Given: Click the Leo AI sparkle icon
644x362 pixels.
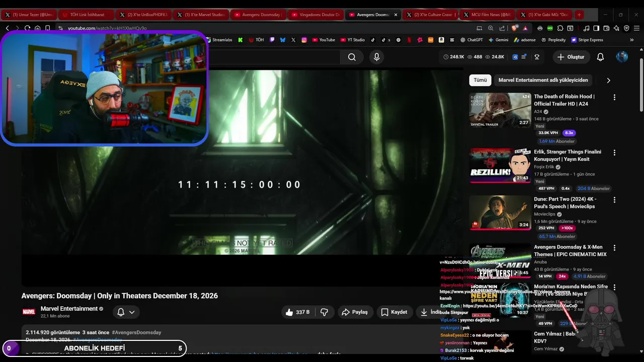Looking at the screenshot, I should [x=616, y=28].
